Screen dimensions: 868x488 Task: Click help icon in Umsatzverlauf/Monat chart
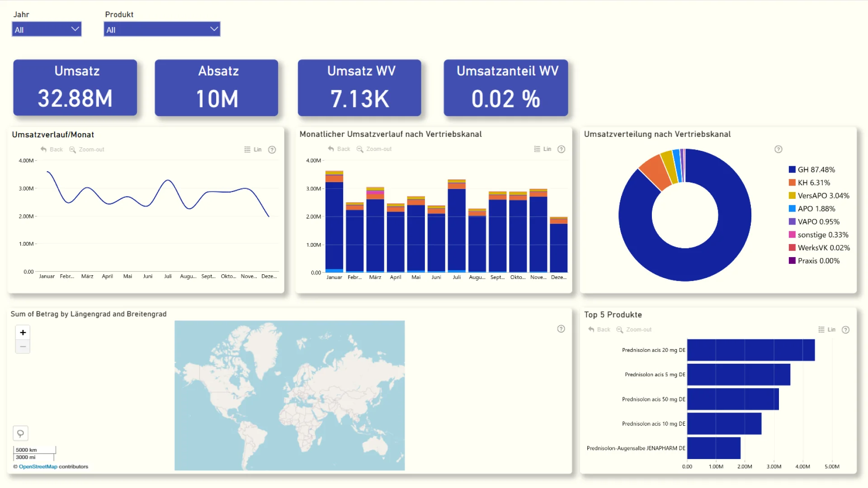[272, 150]
